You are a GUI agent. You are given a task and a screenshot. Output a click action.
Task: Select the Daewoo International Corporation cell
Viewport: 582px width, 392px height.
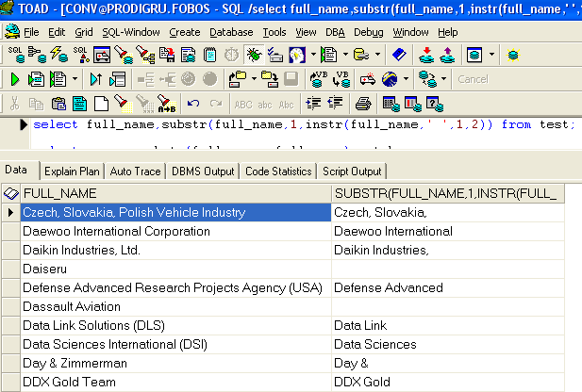click(x=175, y=232)
